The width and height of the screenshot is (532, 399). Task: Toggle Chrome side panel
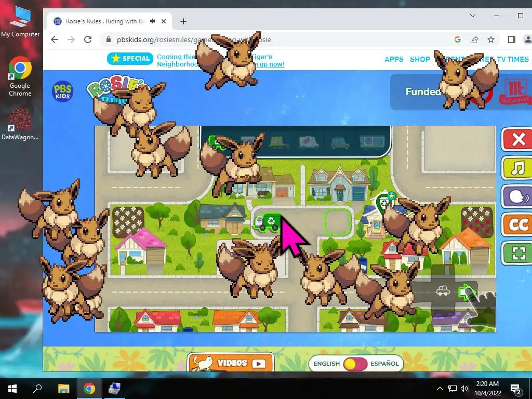coord(512,39)
